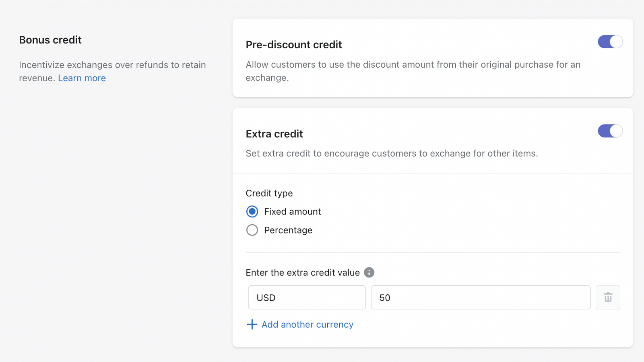This screenshot has height=362, width=644.
Task: Click the Credit type label
Action: (x=269, y=193)
